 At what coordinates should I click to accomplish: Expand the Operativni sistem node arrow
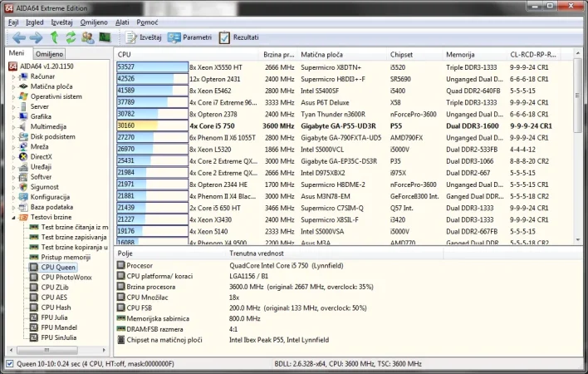click(x=14, y=96)
